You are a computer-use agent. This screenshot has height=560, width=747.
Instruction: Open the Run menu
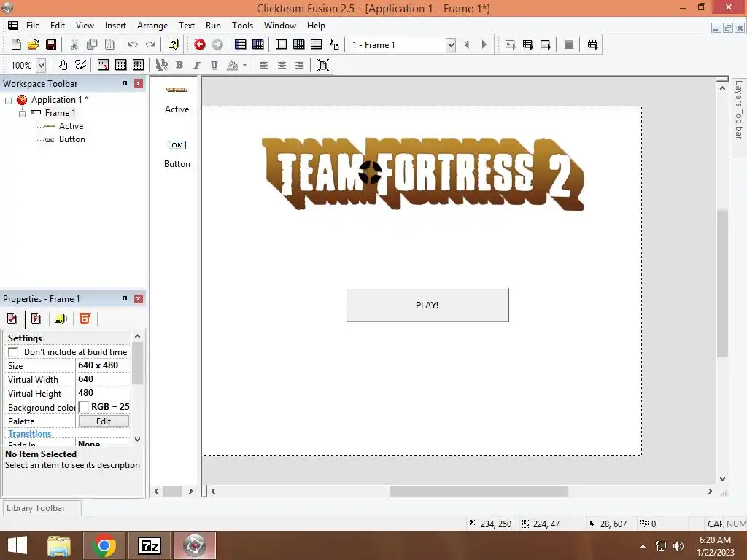tap(213, 26)
